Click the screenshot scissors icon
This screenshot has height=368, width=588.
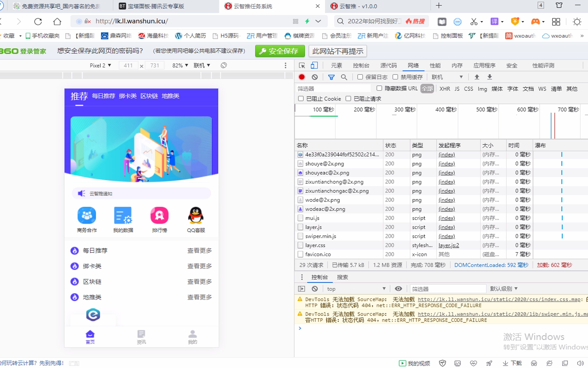tap(473, 22)
